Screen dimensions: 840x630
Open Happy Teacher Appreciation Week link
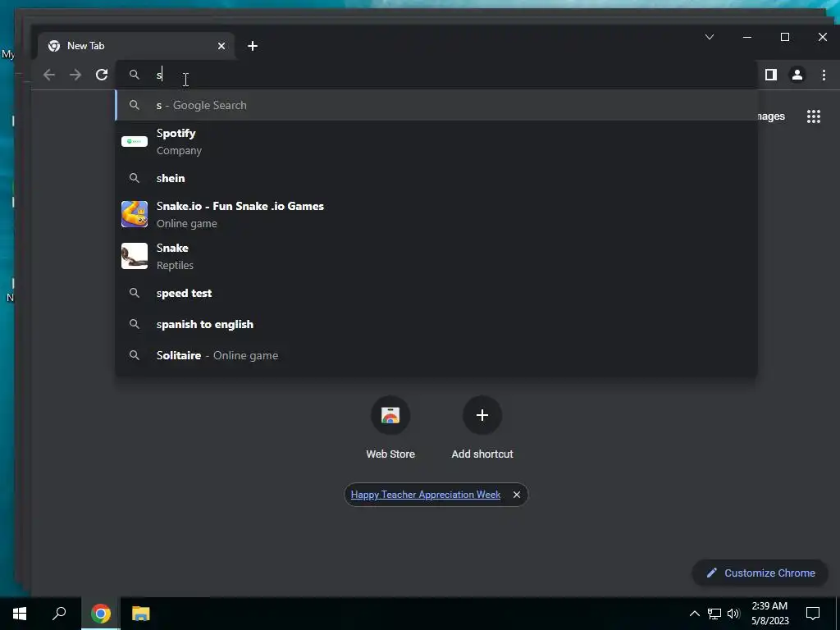426,495
